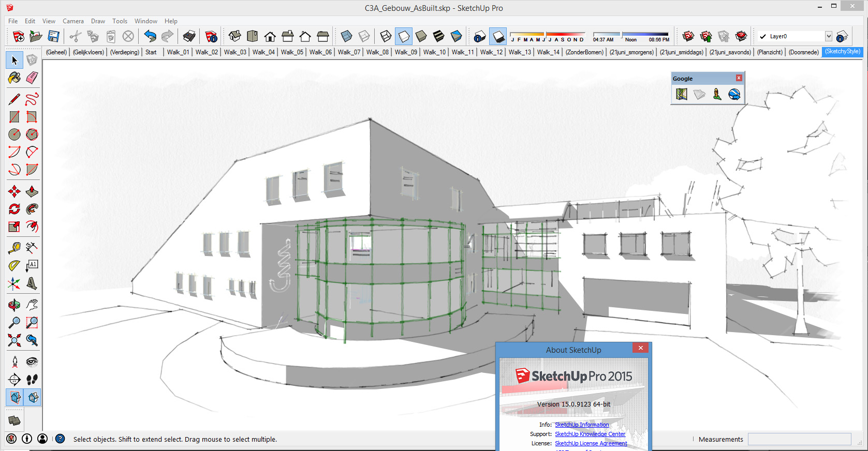Select the Move tool with red arrows
The width and height of the screenshot is (868, 451).
point(14,191)
